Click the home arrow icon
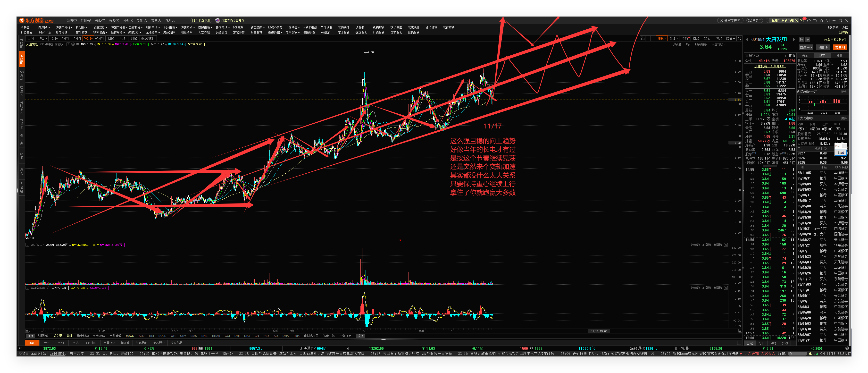Viewport: 868px width, 373px height. pyautogui.click(x=809, y=21)
